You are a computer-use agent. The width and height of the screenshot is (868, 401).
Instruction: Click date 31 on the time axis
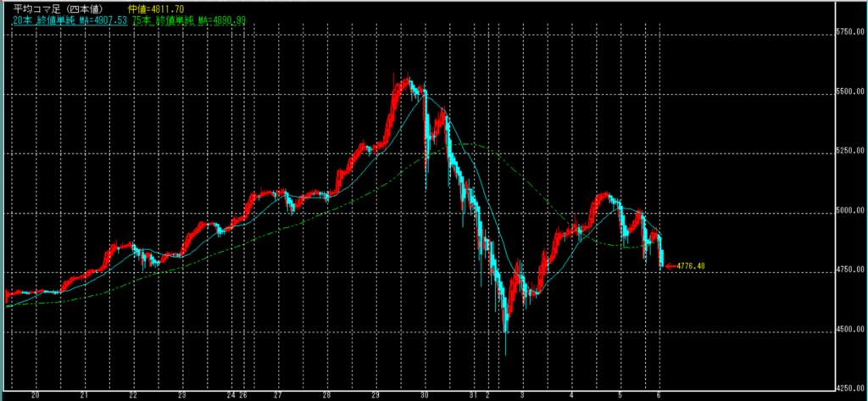pos(474,395)
